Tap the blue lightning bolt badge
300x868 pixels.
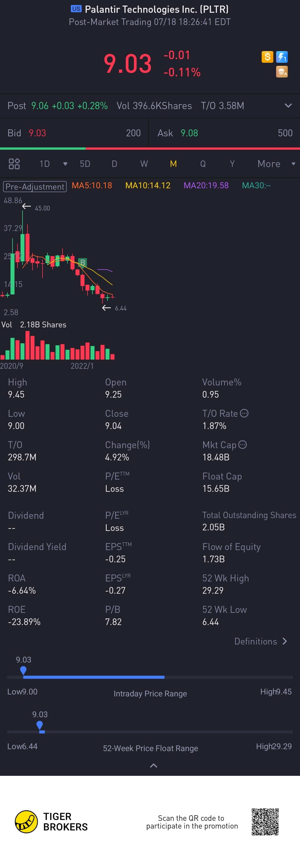pos(282,57)
